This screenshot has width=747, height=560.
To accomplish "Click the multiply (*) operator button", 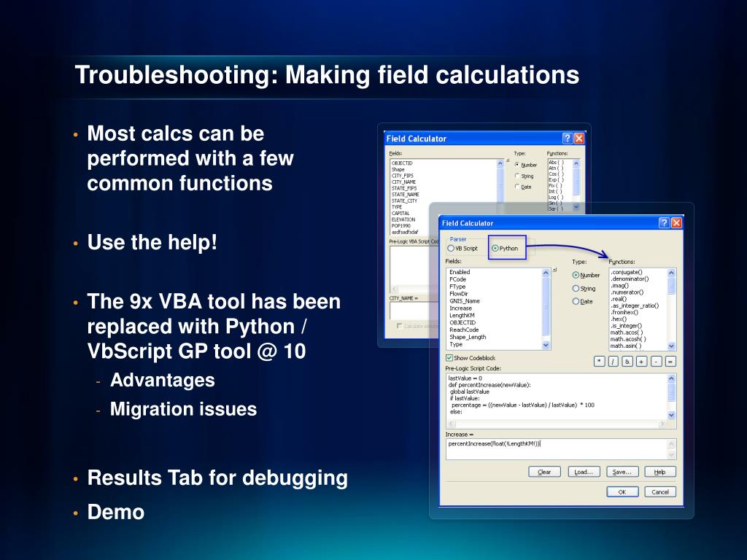I will [600, 362].
